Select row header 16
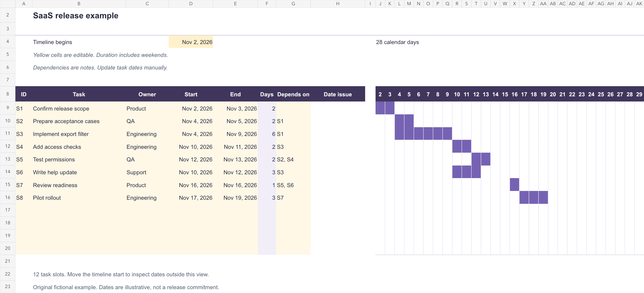The width and height of the screenshot is (644, 293). pyautogui.click(x=8, y=198)
